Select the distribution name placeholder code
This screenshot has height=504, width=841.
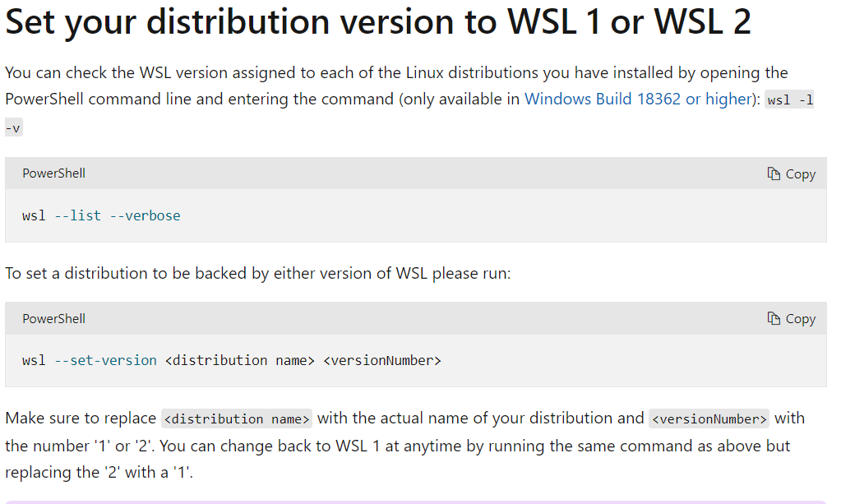[x=237, y=418]
